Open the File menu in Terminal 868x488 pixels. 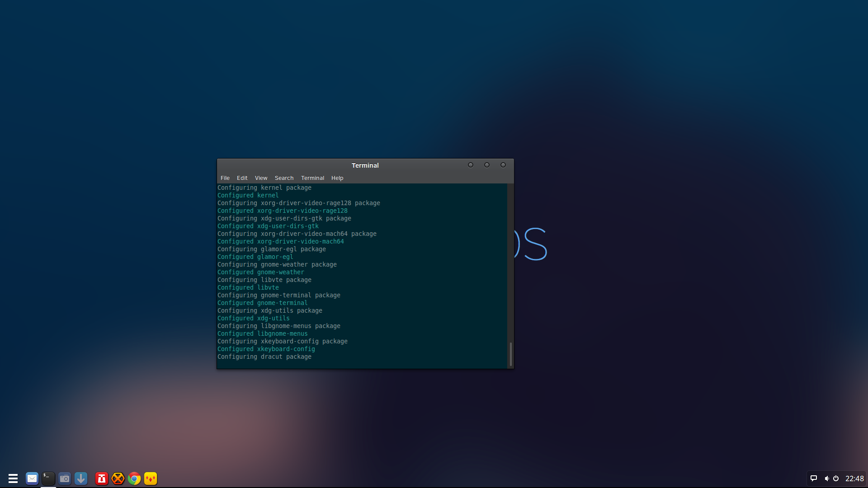point(225,178)
